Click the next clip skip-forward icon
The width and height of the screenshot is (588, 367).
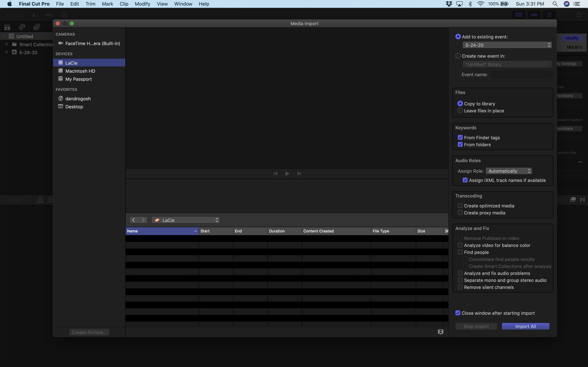click(x=299, y=174)
